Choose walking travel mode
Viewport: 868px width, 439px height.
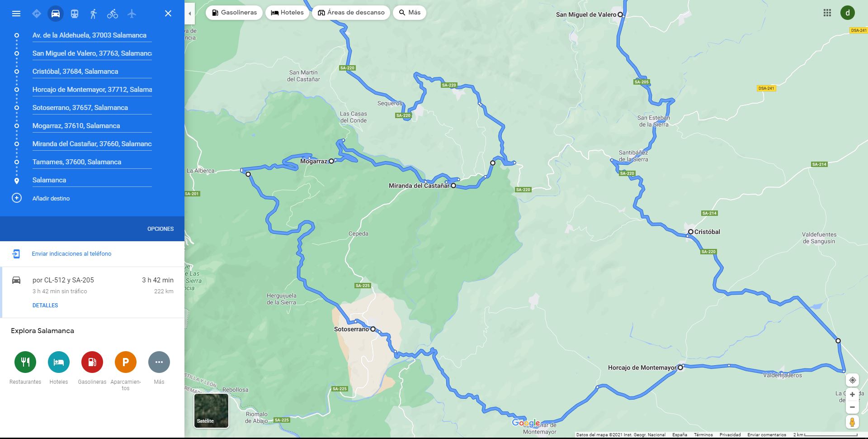[94, 14]
